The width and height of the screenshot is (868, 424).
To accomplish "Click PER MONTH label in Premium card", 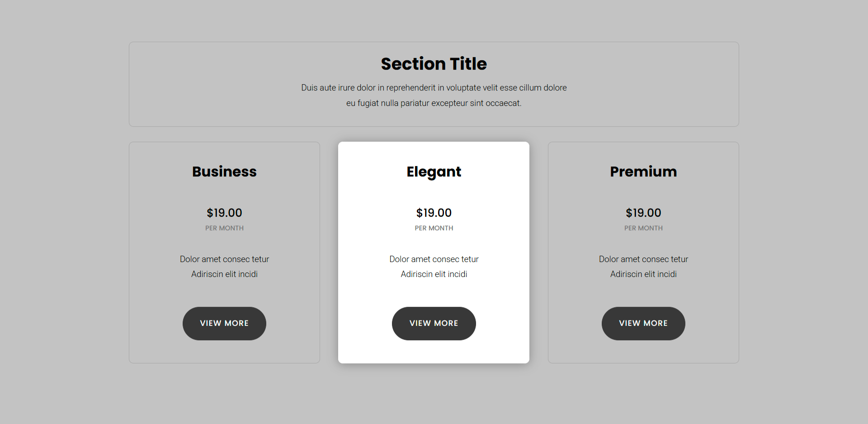I will tap(643, 228).
